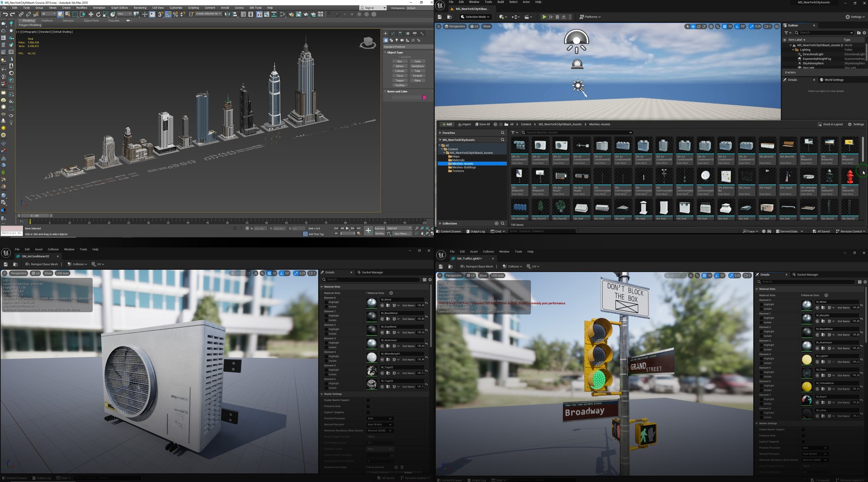Viewport: 868px width, 482px height.
Task: Toggle Preserve Area checkbox in SM_AirConditioner02 details
Action: 368,406
